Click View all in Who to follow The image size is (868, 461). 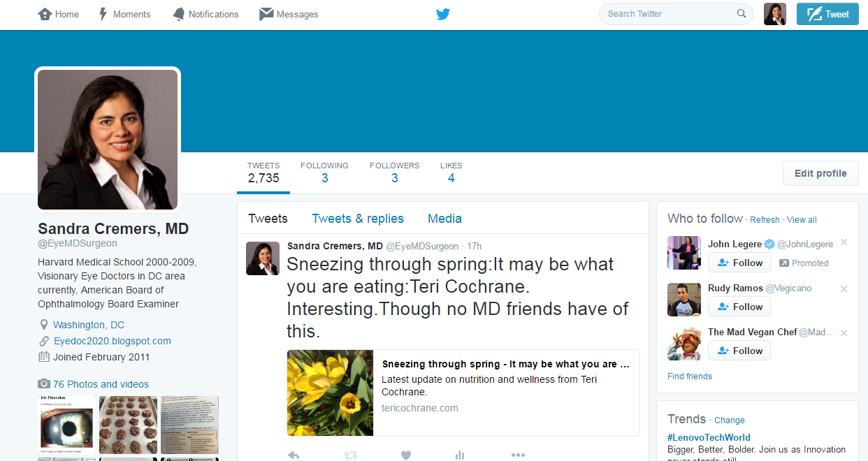[x=802, y=220]
